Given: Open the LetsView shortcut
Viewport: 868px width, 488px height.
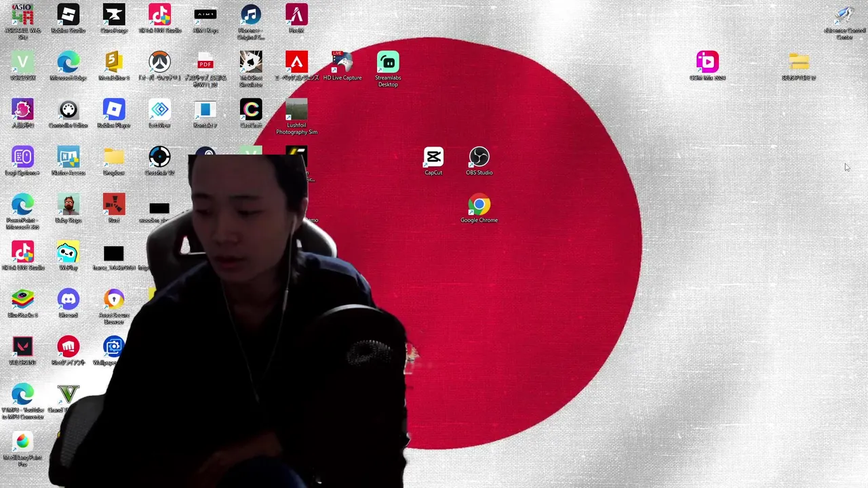Looking at the screenshot, I should pos(159,114).
